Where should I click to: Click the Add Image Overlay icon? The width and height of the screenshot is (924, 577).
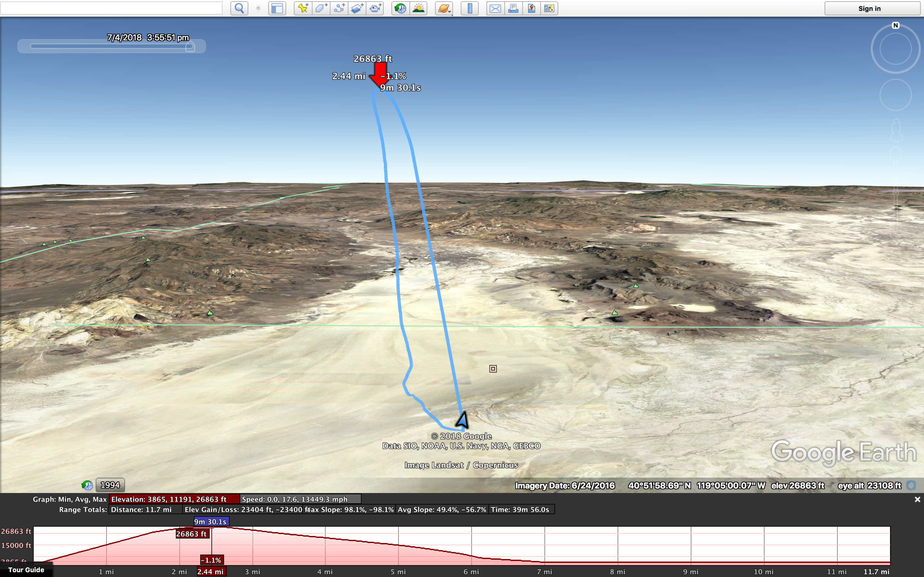coord(357,8)
